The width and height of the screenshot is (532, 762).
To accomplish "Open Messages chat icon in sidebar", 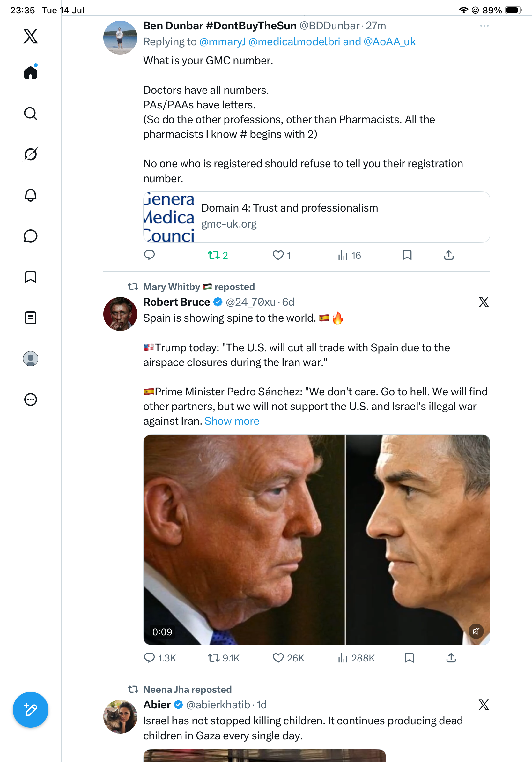I will pyautogui.click(x=31, y=236).
